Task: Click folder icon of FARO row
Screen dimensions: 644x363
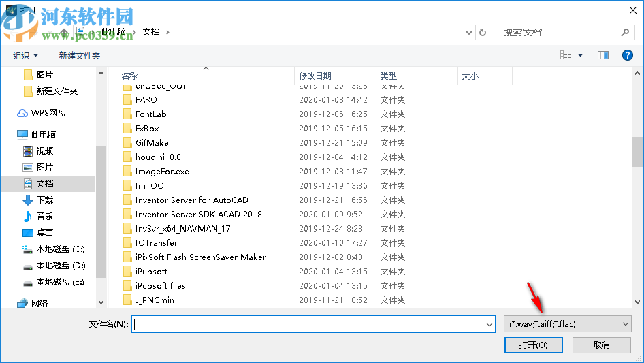Action: coord(127,100)
